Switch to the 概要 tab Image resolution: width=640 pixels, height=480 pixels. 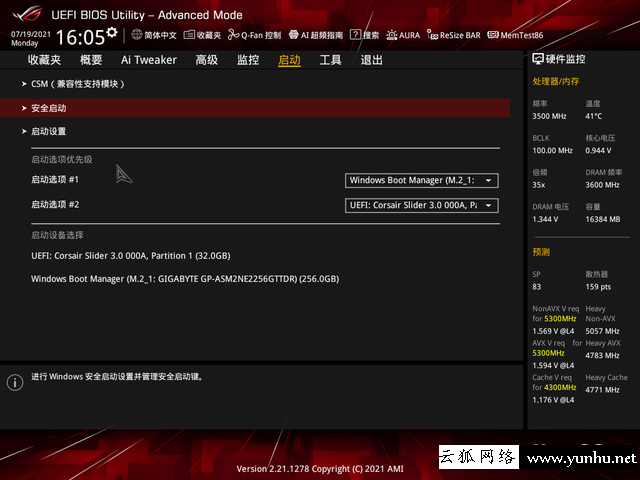(x=91, y=60)
